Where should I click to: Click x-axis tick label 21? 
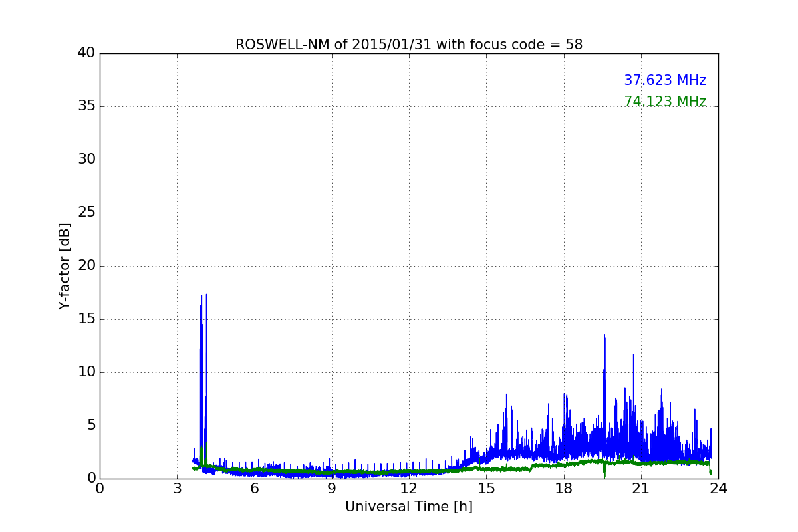tap(641, 489)
